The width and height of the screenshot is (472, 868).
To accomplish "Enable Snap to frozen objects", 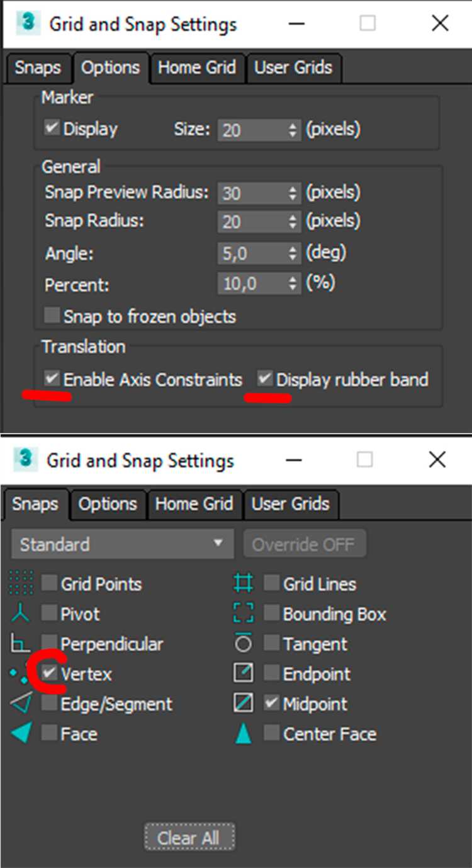I will pos(52,316).
